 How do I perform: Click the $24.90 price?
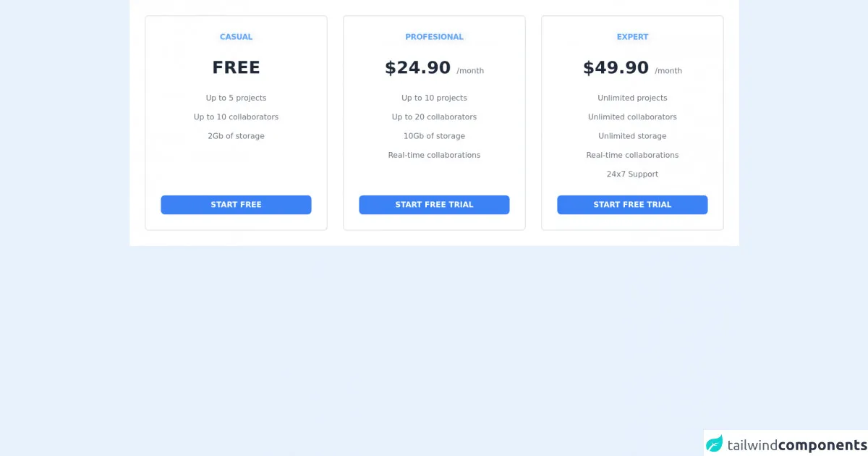pyautogui.click(x=417, y=68)
